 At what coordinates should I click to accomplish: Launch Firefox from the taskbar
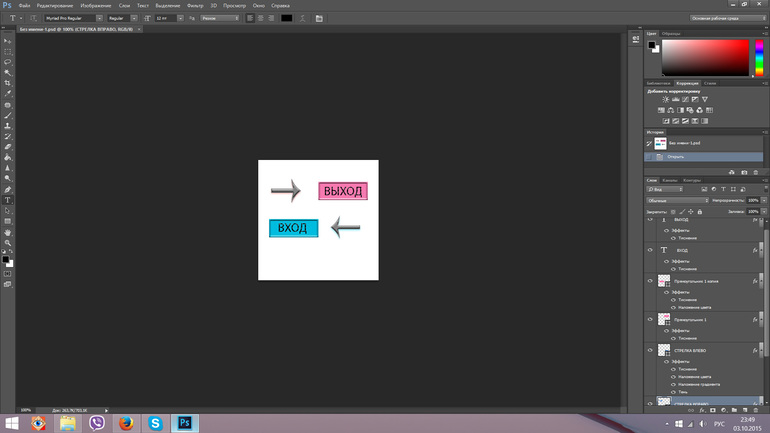126,423
